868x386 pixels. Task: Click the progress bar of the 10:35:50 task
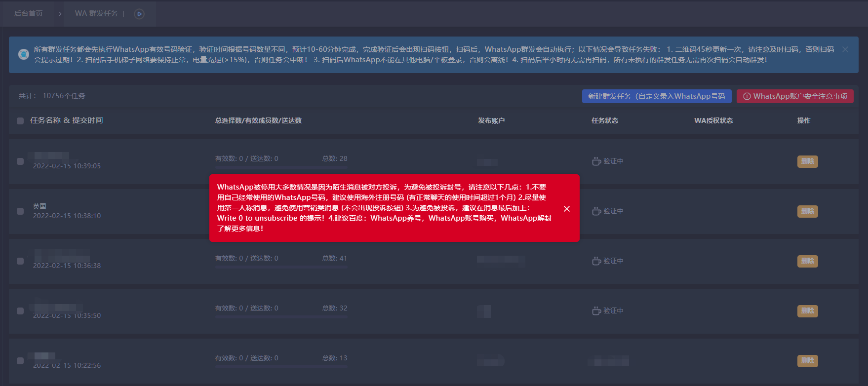click(281, 317)
